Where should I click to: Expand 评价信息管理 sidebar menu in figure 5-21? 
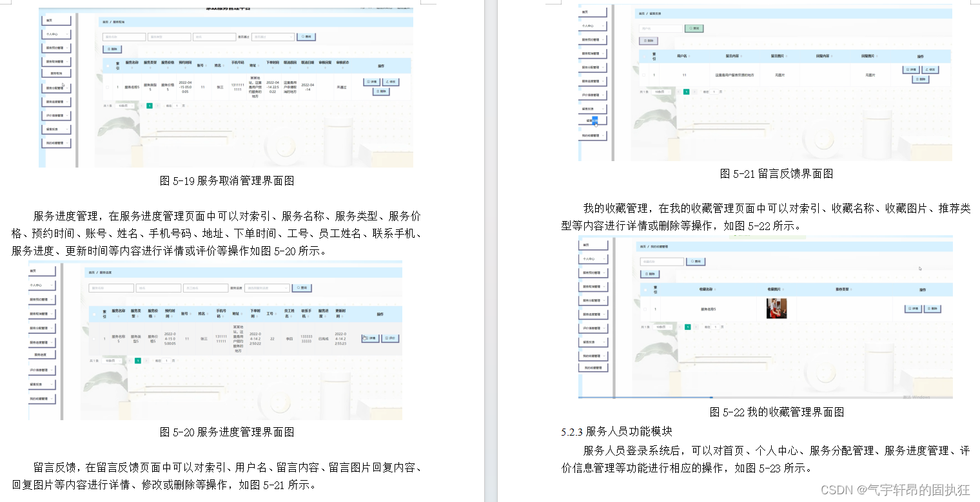click(593, 95)
